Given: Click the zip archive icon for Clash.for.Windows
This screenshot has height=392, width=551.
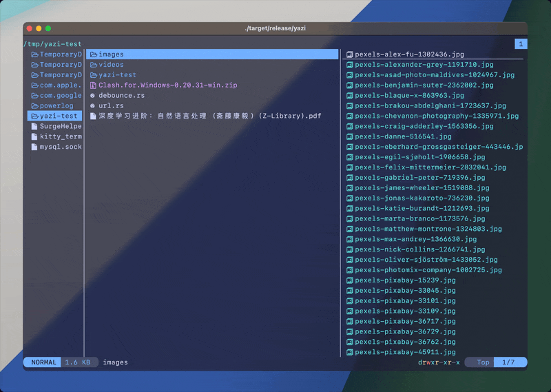Looking at the screenshot, I should (93, 85).
